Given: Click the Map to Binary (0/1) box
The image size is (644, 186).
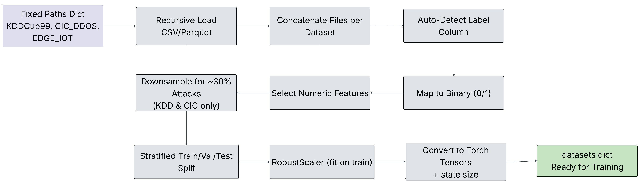Looking at the screenshot, I should click(453, 93).
